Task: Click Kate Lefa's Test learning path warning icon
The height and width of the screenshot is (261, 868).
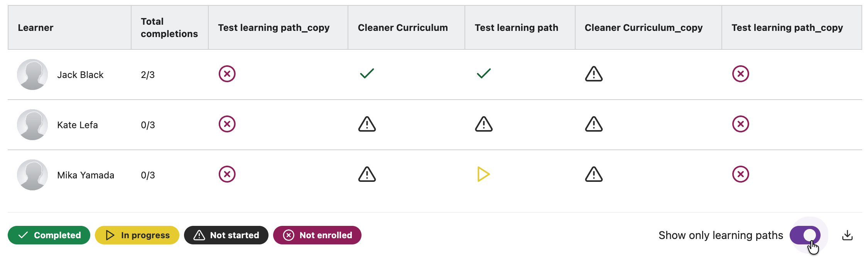Action: 483,124
